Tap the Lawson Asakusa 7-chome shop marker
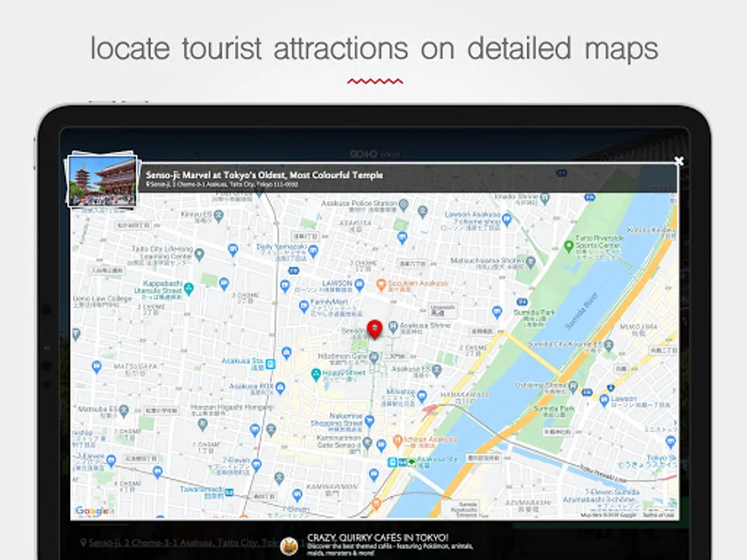747x560 pixels. click(x=507, y=220)
